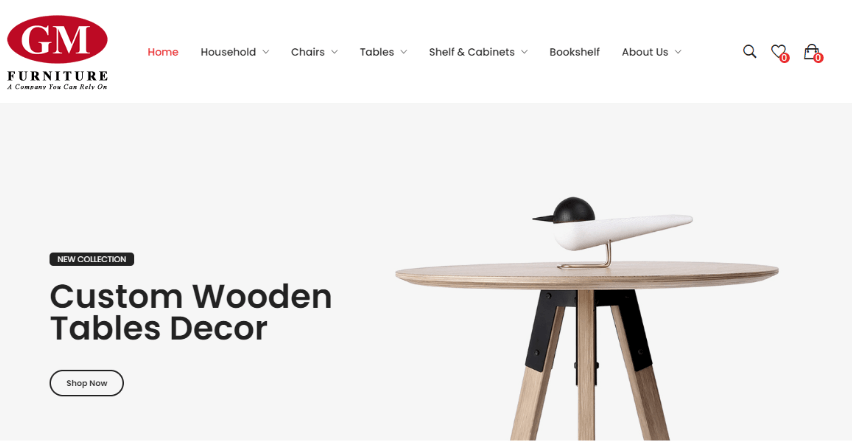Expand the Shelf & Cabinets chevron
Screen dimensions: 852x443
pos(524,52)
